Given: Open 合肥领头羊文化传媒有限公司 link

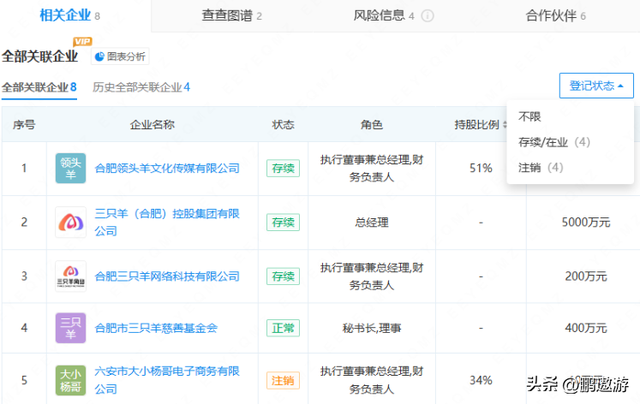Looking at the screenshot, I should pyautogui.click(x=167, y=168).
